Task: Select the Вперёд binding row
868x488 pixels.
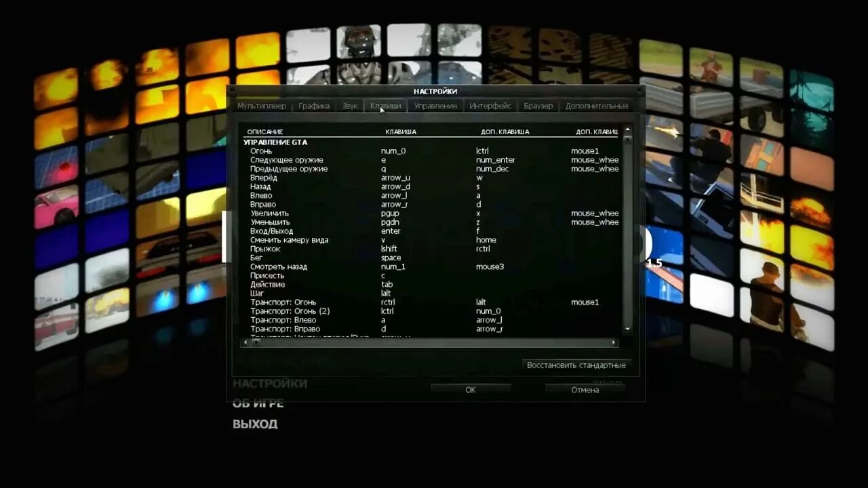Action: 431,178
